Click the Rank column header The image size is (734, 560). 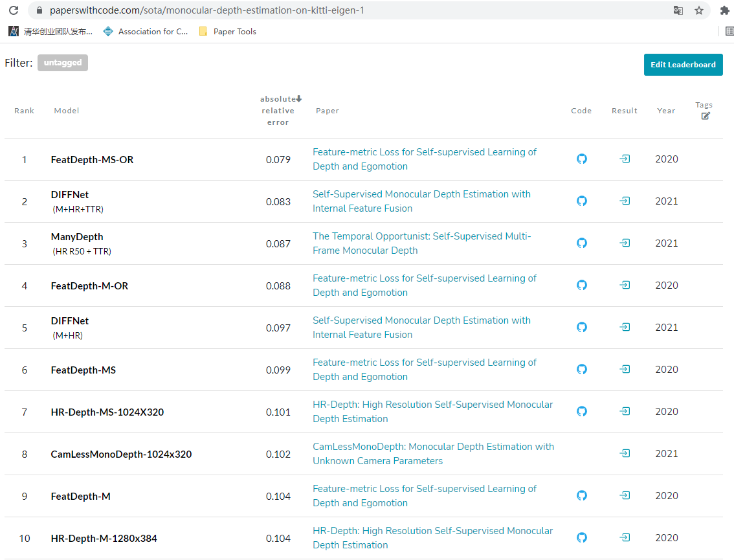(25, 111)
